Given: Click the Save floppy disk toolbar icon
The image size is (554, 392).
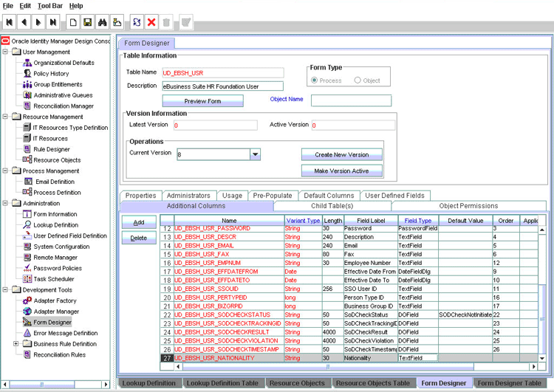Looking at the screenshot, I should pos(88,23).
